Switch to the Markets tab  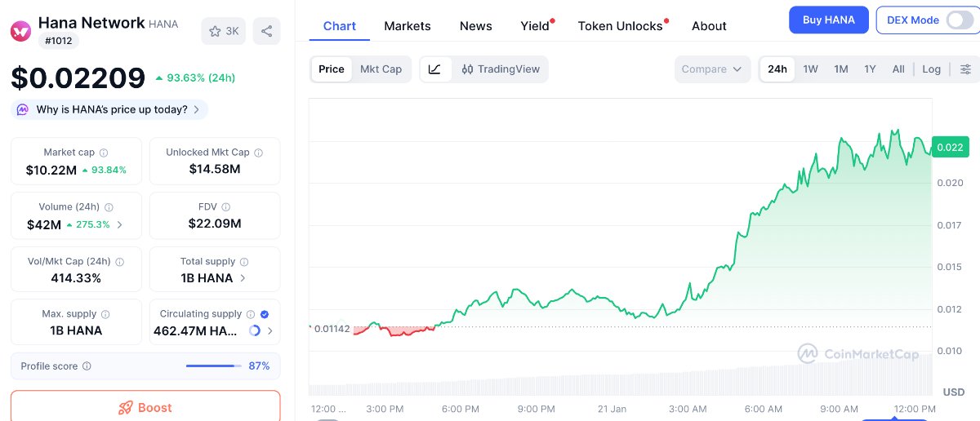click(407, 26)
